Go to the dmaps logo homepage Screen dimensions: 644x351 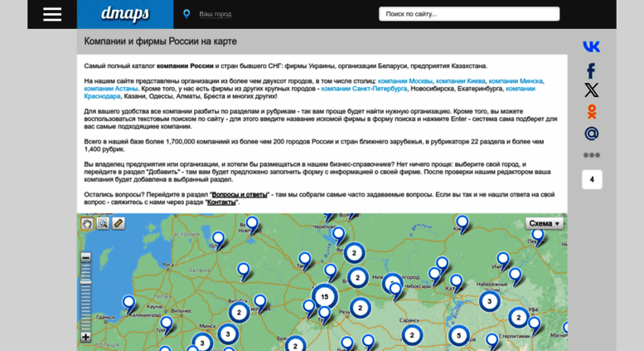(x=125, y=14)
